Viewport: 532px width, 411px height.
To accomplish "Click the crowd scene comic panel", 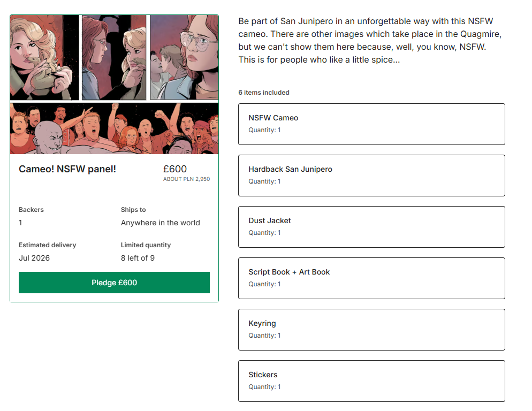I will (x=115, y=128).
